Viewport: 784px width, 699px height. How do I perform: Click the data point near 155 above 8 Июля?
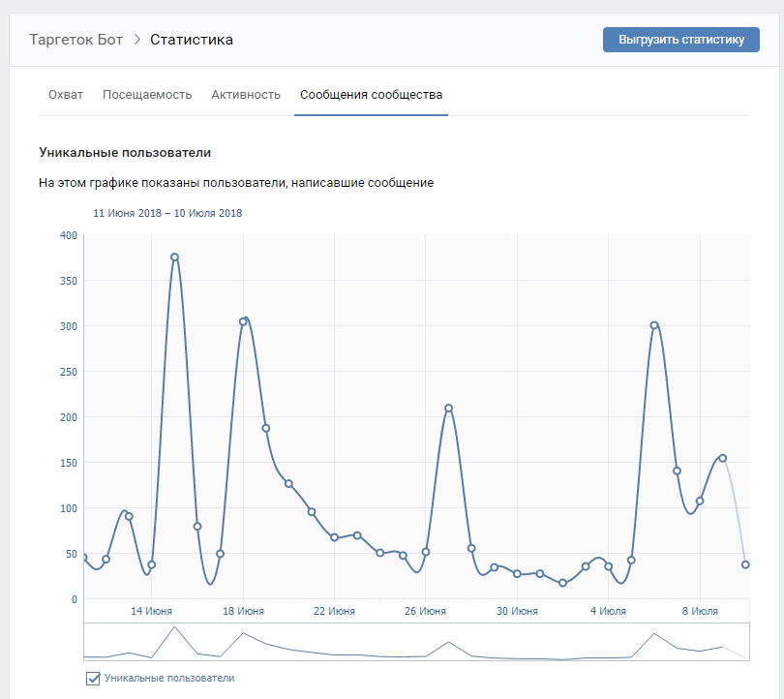click(x=722, y=458)
